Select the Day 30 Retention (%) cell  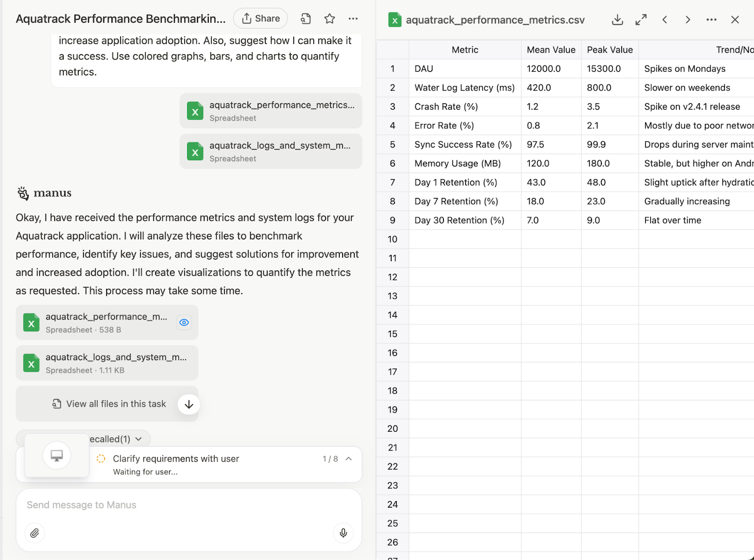(x=465, y=220)
